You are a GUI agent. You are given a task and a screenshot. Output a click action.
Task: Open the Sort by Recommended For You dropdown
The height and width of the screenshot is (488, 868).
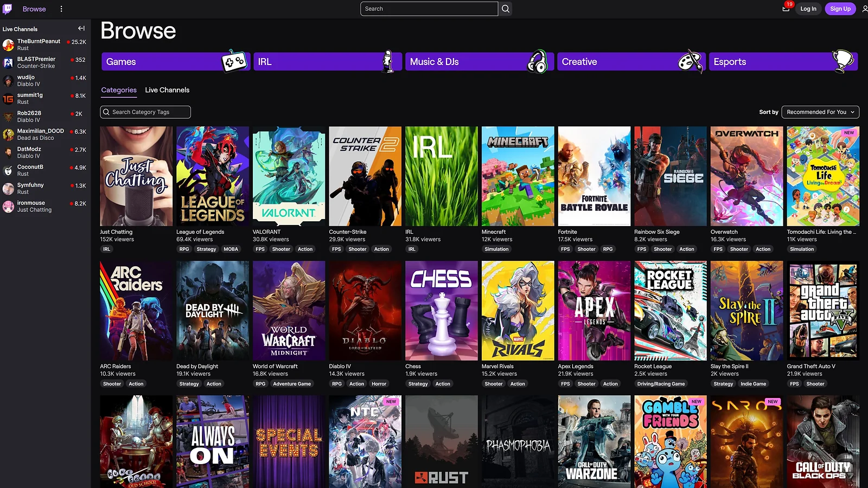tap(820, 112)
